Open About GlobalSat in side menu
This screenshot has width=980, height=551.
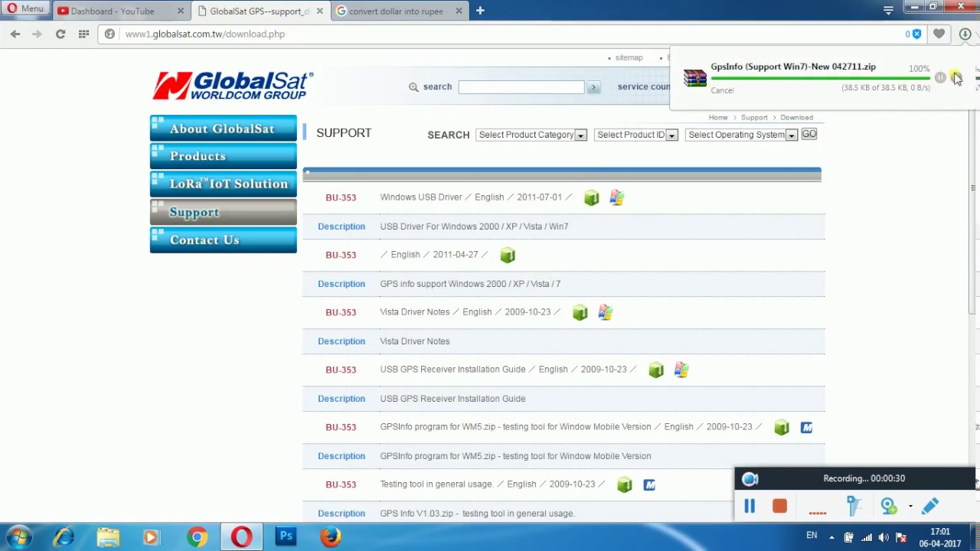223,129
